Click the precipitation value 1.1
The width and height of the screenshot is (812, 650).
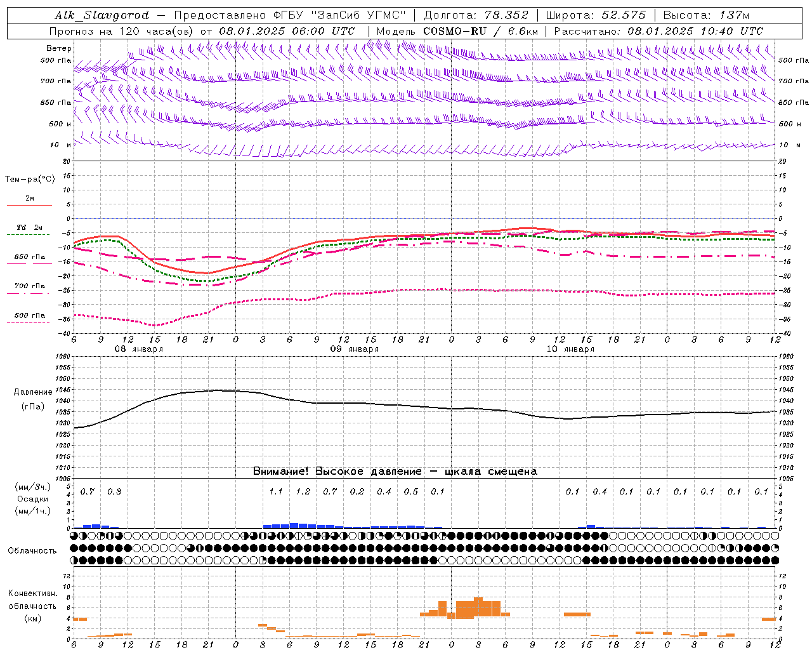coord(276,492)
